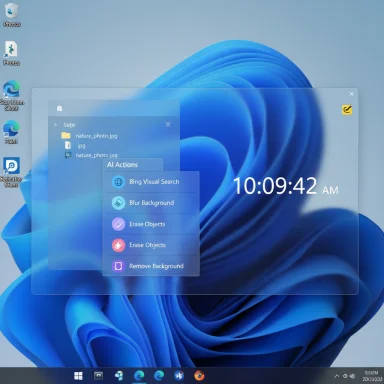Select the nature_photo.jpg folder row
Screen dimensions: 384x384
(89, 136)
